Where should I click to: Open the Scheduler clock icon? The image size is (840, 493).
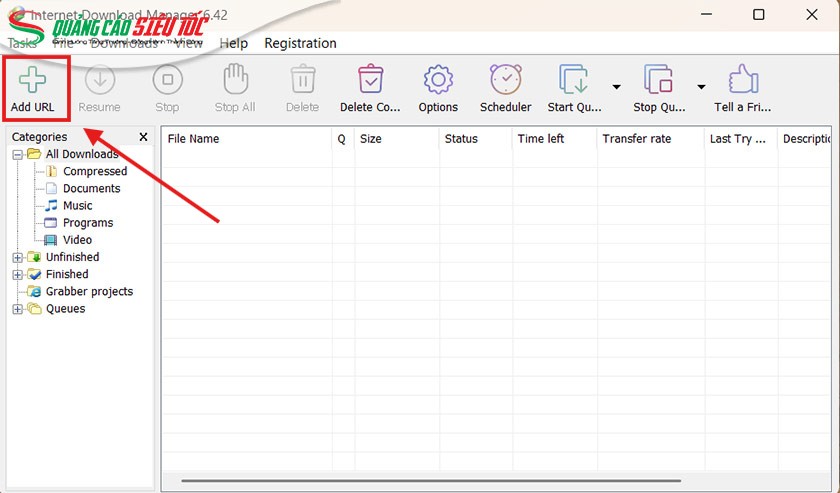(x=506, y=79)
